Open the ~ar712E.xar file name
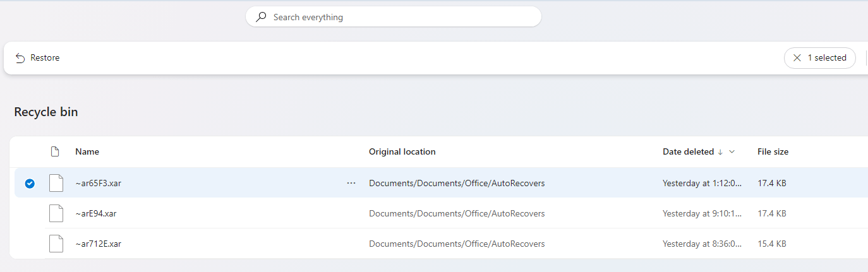Viewport: 868px width, 272px height. point(98,244)
